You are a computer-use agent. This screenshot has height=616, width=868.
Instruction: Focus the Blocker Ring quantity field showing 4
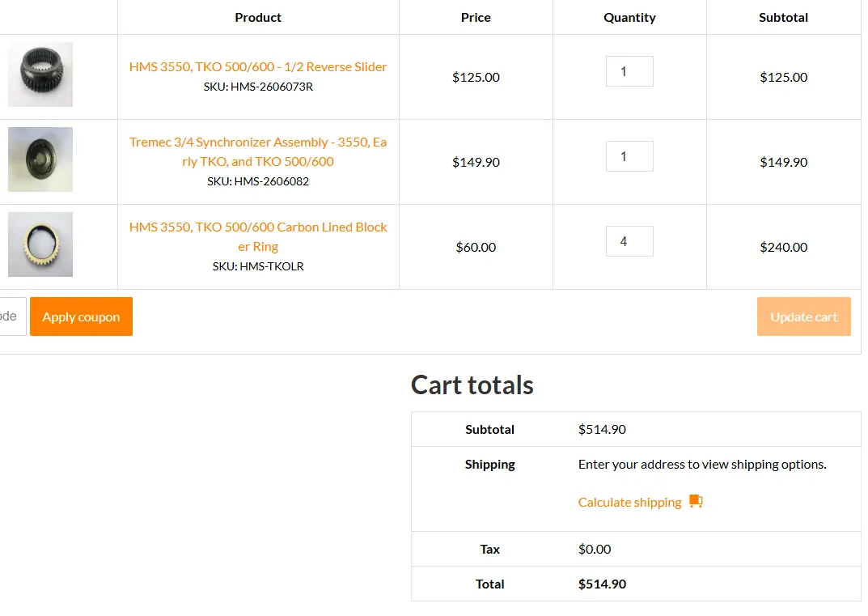(629, 241)
